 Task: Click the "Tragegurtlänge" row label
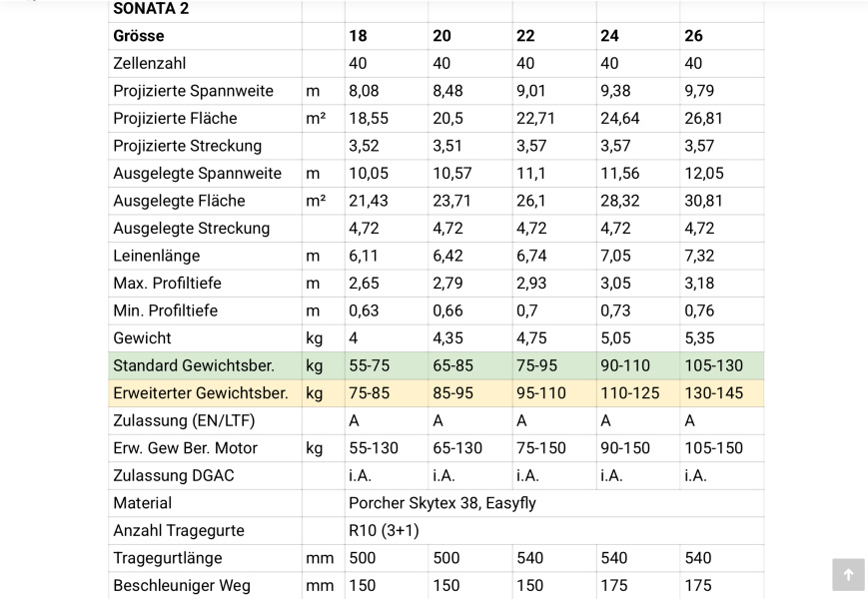click(x=168, y=558)
